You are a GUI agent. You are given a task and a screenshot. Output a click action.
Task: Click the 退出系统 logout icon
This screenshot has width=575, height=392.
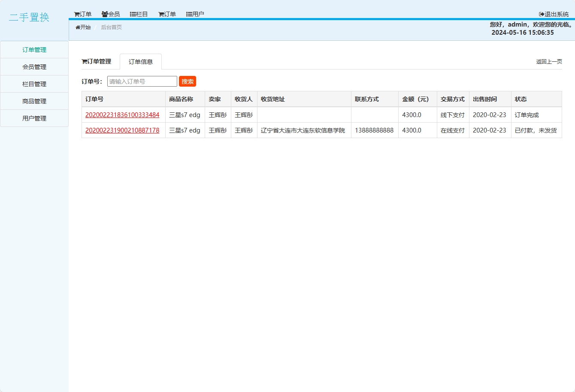click(542, 14)
